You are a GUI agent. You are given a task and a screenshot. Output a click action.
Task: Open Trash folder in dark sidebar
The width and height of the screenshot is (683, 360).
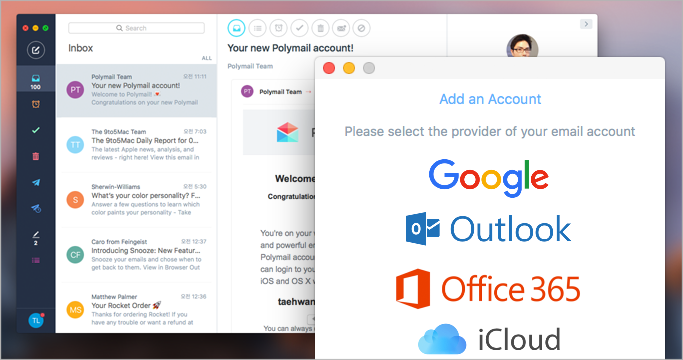[36, 156]
